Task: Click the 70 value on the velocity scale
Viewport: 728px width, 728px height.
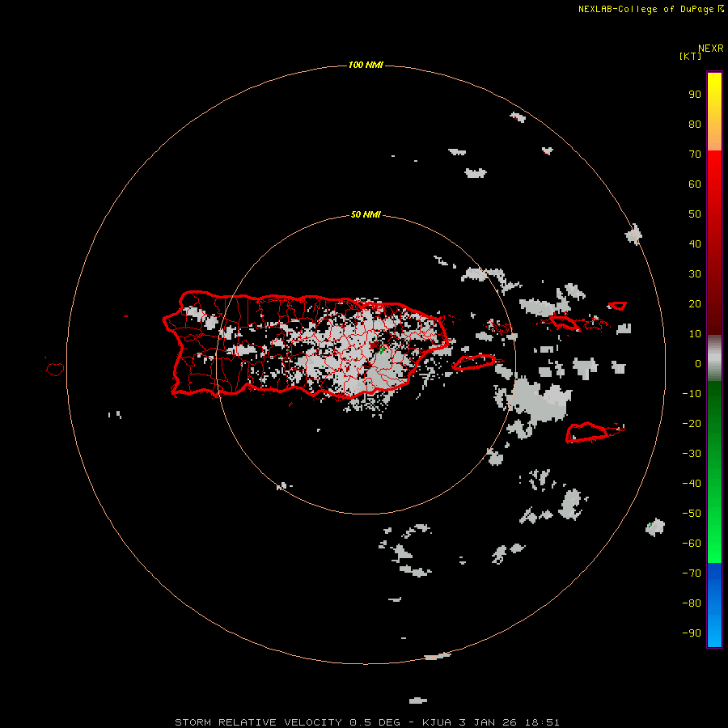Action: (695, 154)
